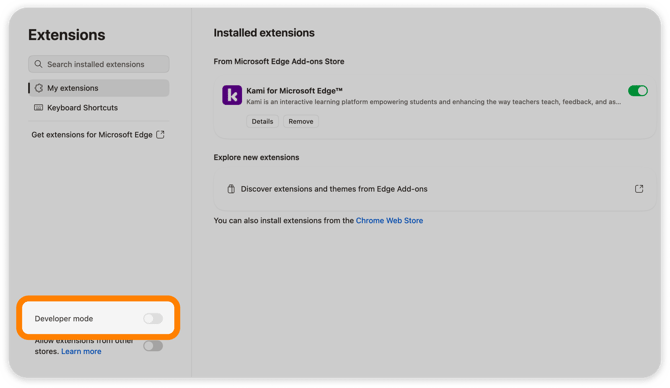This screenshot has width=670, height=388.
Task: Click Explore new extensions heading
Action: (256, 157)
